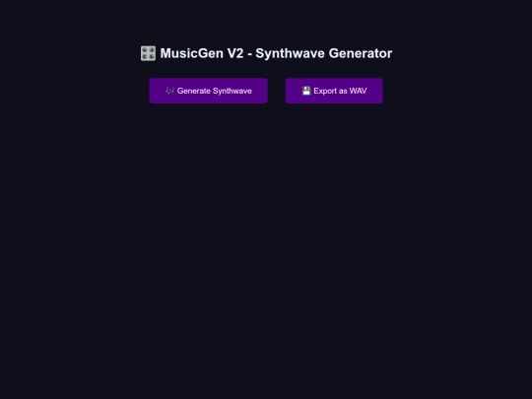Click the floppy disk icon on Export button
The image size is (532, 399).
306,91
